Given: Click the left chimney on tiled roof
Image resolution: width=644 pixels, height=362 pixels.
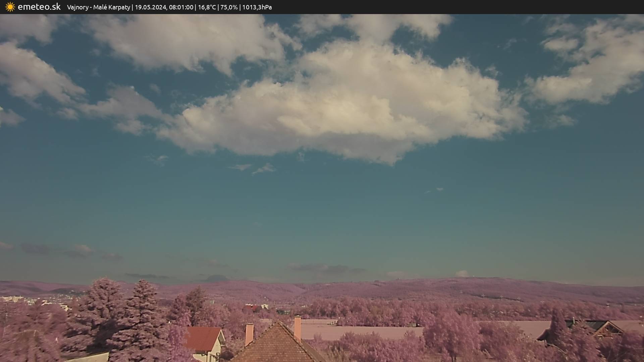Looking at the screenshot, I should click(x=249, y=334).
